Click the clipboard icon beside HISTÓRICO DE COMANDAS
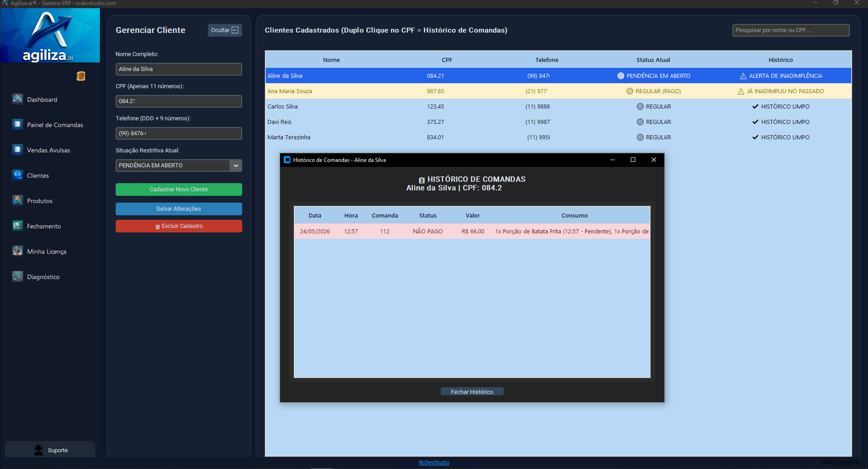This screenshot has height=469, width=868. 422,180
